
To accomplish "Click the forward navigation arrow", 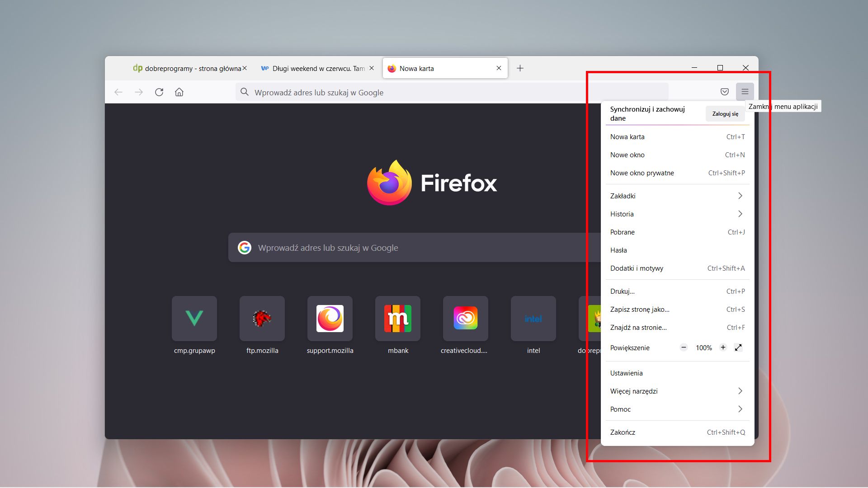I will point(139,92).
